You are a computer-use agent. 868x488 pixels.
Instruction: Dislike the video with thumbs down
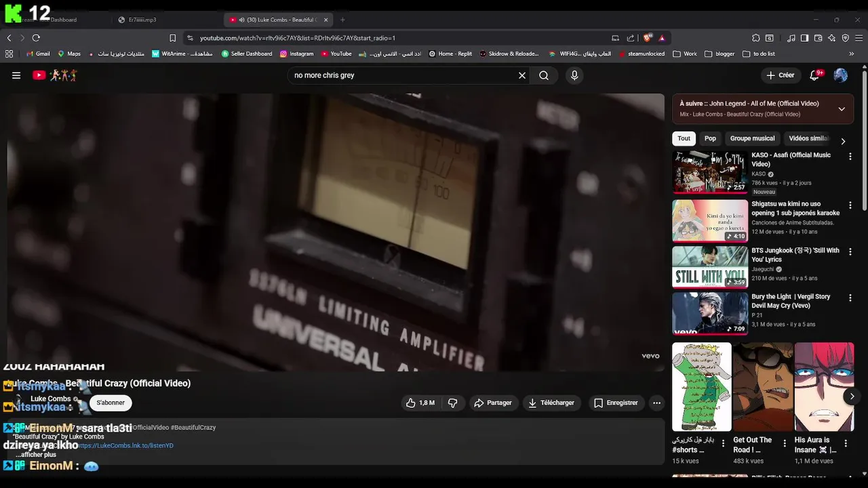452,403
